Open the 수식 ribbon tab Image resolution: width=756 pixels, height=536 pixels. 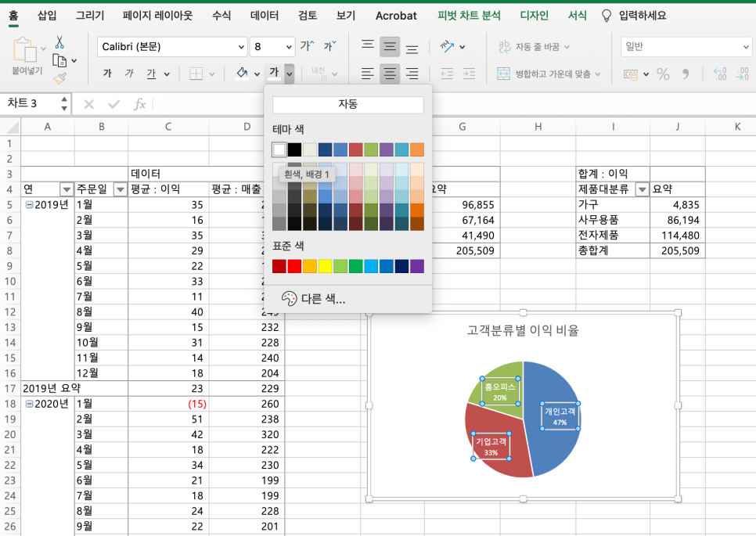(221, 16)
